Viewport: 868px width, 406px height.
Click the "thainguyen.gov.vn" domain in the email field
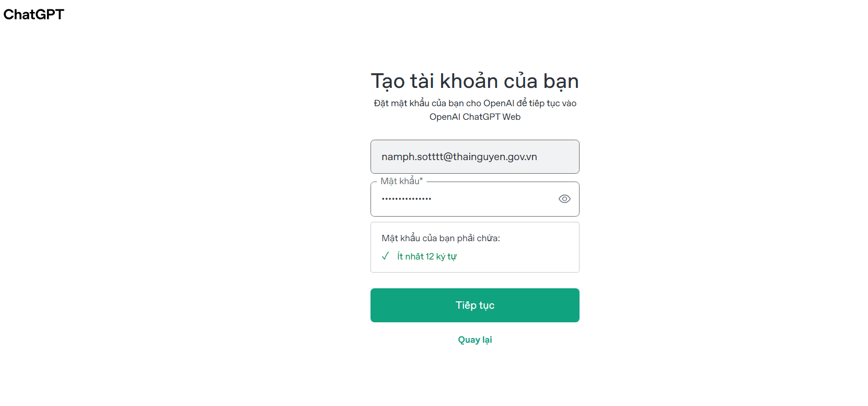pos(495,156)
